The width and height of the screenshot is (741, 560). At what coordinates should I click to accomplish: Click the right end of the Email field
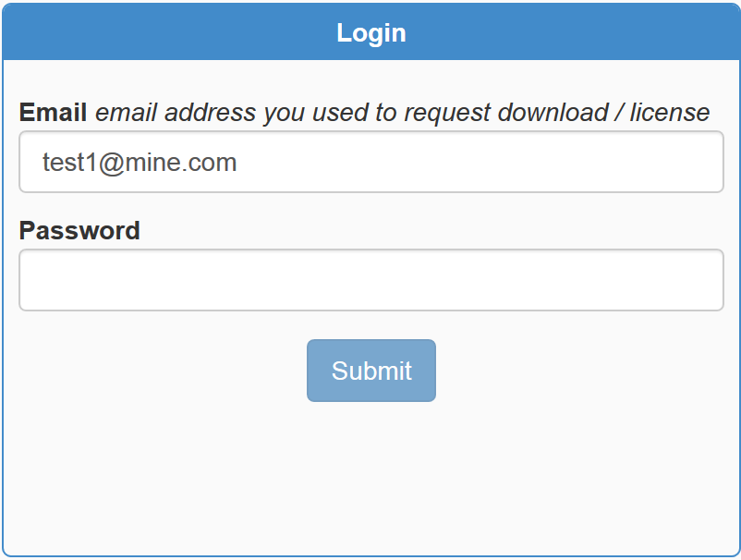pos(702,163)
